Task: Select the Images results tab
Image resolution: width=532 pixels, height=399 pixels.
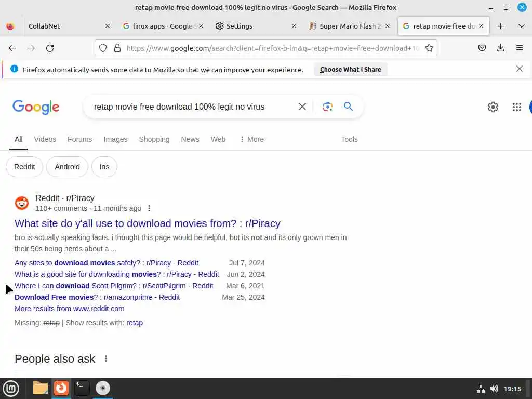Action: (x=115, y=139)
